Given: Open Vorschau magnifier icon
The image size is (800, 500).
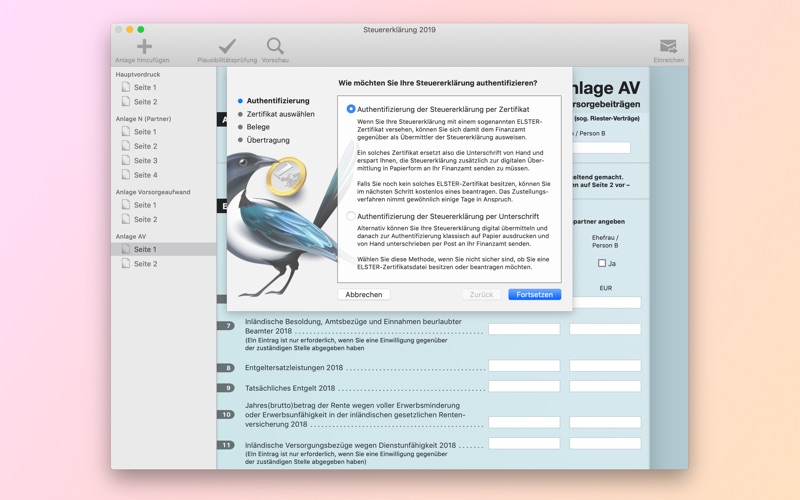Looking at the screenshot, I should pos(275,46).
